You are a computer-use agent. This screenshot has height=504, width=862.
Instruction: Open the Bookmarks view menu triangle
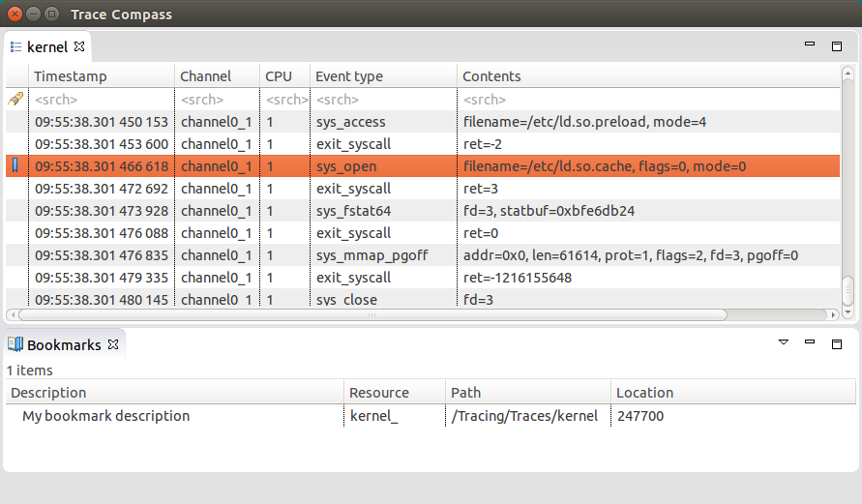pos(785,342)
